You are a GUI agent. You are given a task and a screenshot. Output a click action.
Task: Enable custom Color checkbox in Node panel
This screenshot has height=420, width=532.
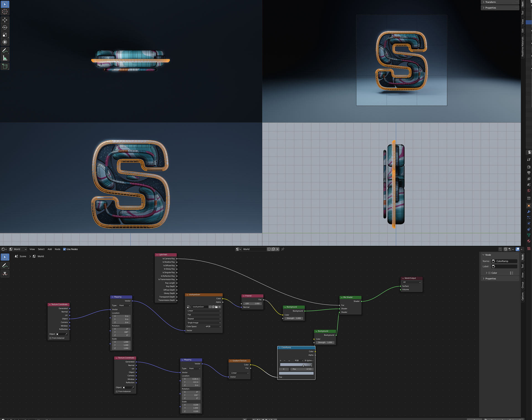point(489,273)
